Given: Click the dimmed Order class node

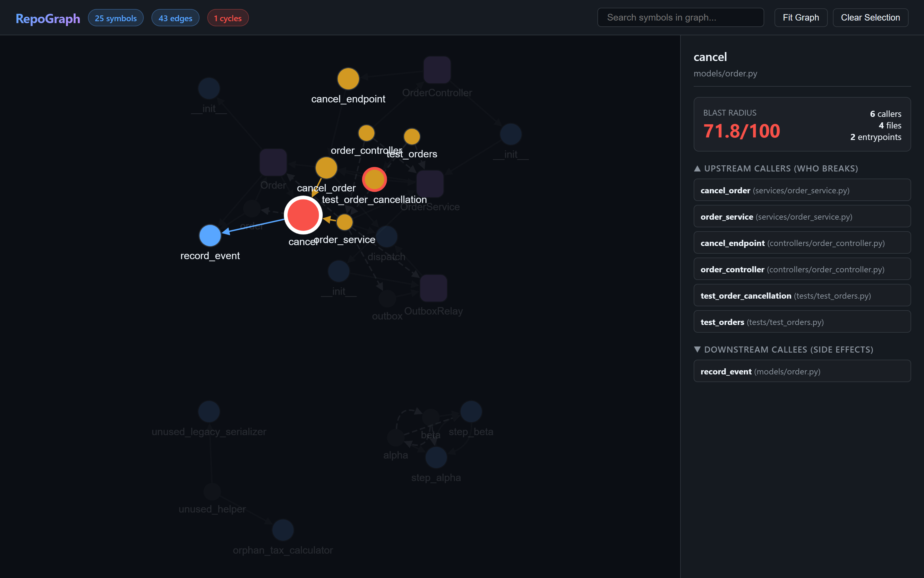Looking at the screenshot, I should point(273,162).
